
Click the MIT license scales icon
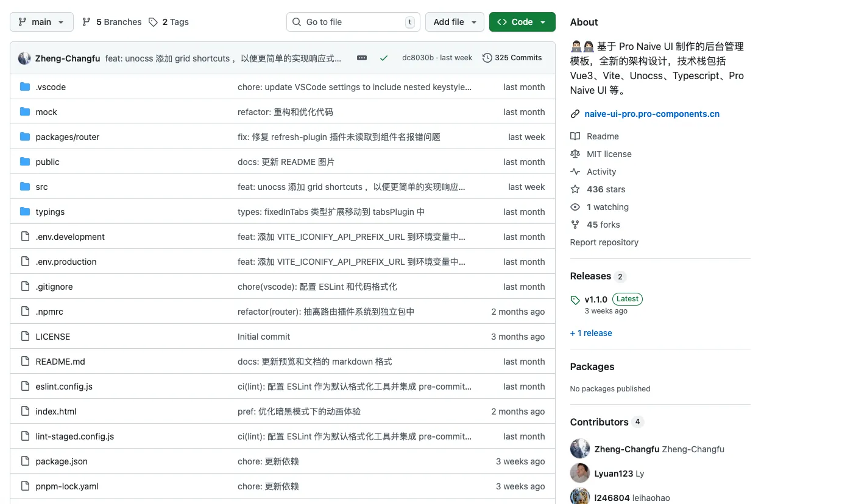coord(575,154)
